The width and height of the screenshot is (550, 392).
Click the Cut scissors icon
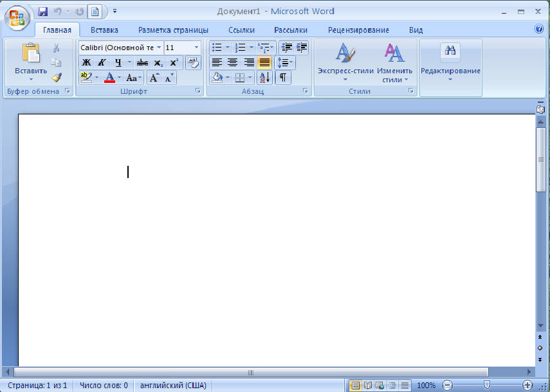point(57,48)
